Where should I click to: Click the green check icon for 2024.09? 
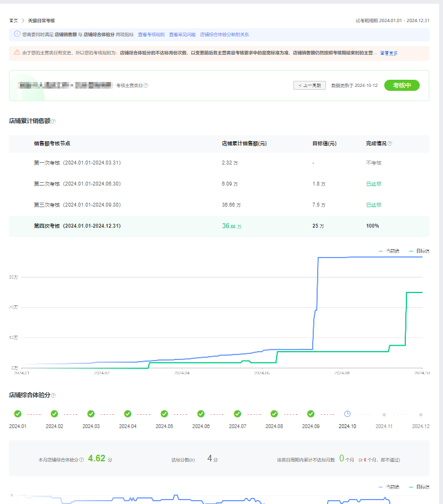310,414
